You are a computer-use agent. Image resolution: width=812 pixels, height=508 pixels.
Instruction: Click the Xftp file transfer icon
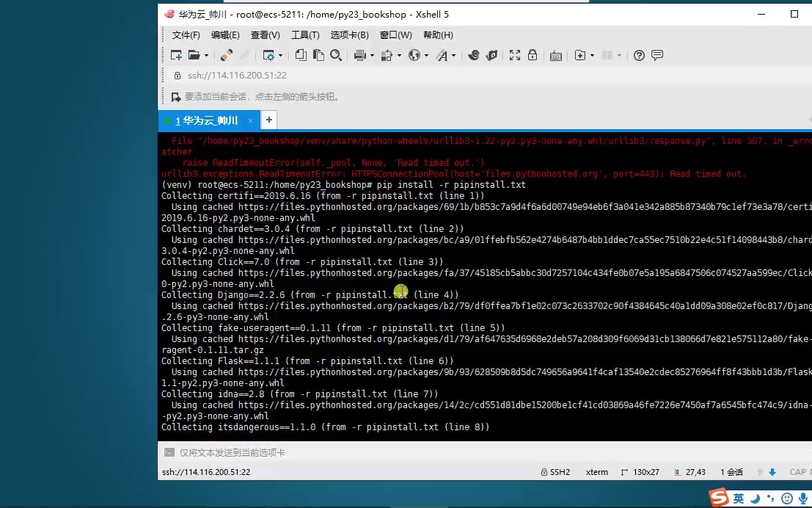click(491, 55)
